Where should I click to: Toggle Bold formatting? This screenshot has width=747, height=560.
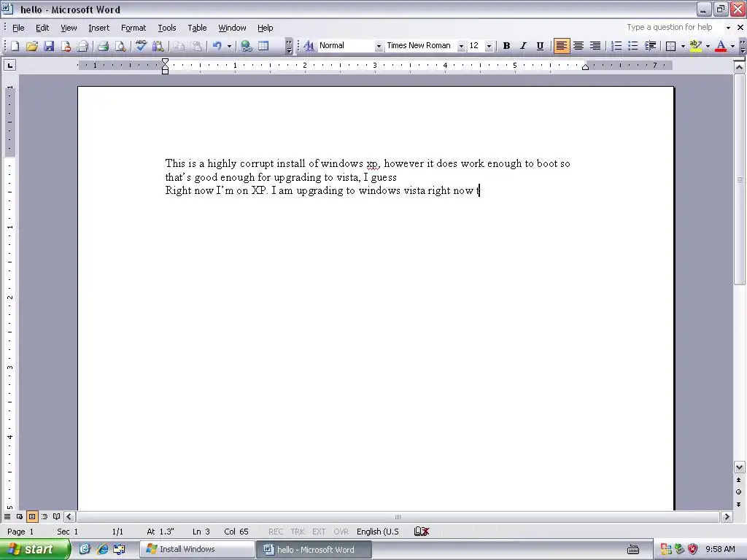506,46
